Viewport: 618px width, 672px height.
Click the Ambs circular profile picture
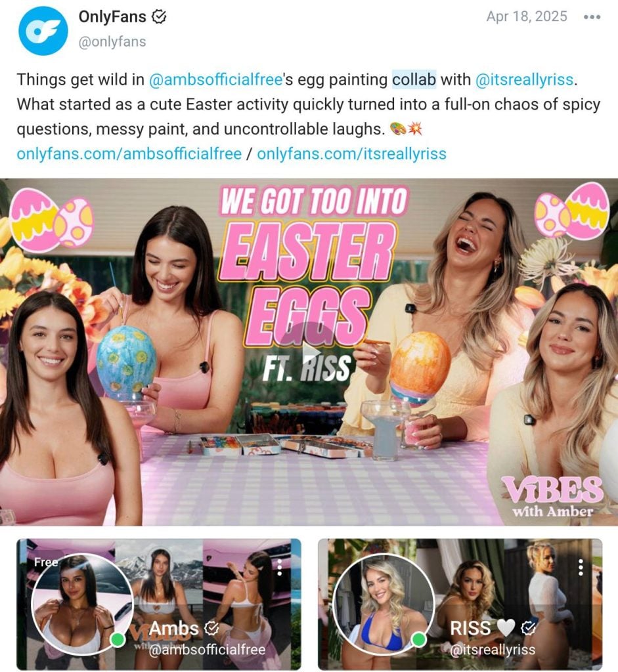[x=82, y=604]
